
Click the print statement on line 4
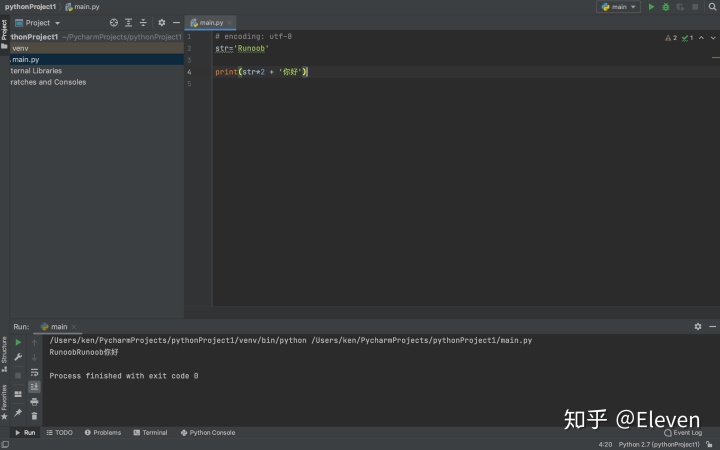(261, 72)
